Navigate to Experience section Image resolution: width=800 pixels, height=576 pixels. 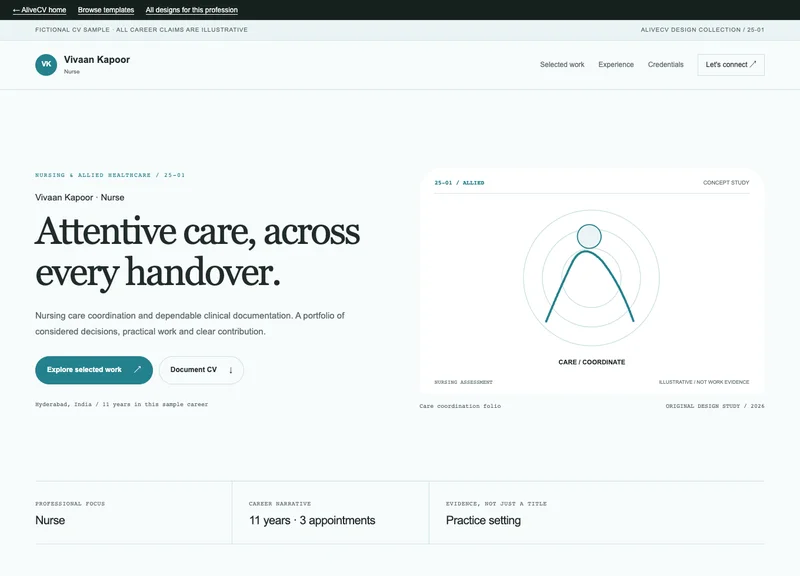click(616, 64)
